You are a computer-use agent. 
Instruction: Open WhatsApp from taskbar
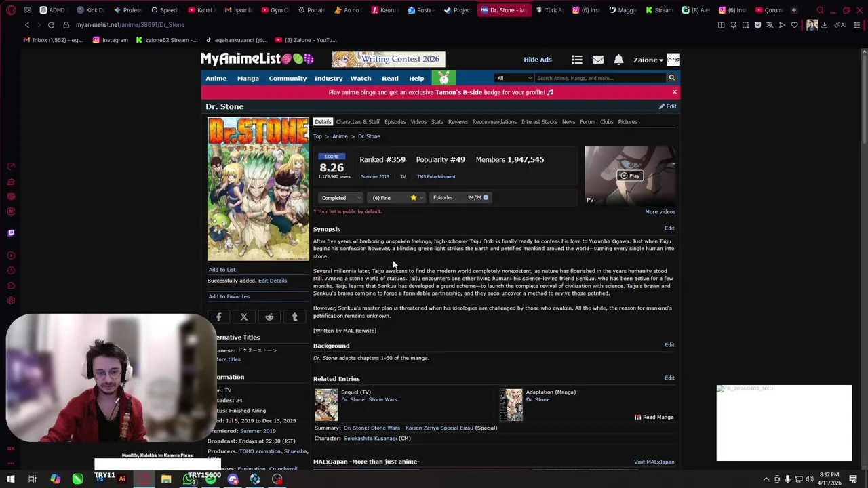tap(189, 479)
